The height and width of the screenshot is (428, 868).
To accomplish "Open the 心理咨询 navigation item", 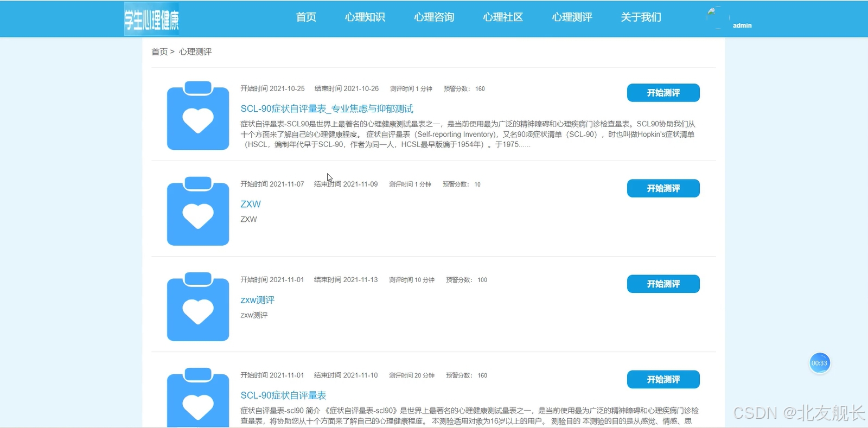I will point(434,17).
